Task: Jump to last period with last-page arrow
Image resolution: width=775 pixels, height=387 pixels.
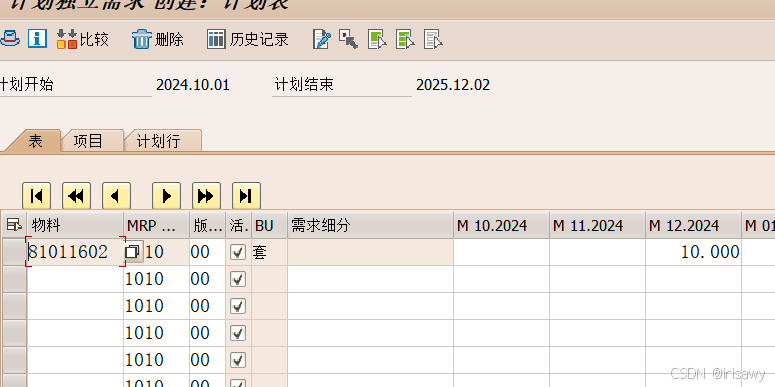Action: point(247,196)
